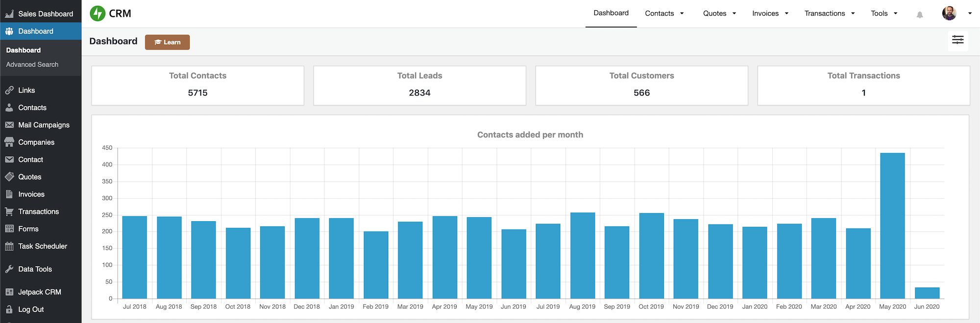Expand the Contacts dropdown in top navigation
This screenshot has width=980, height=323.
[x=664, y=14]
